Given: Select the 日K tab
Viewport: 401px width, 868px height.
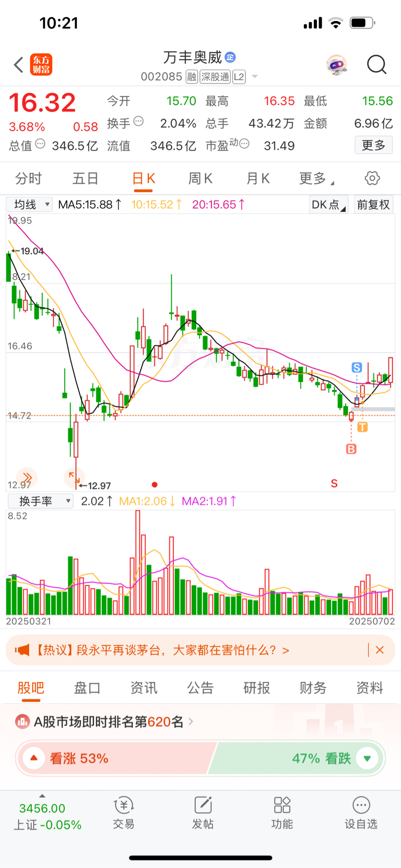Looking at the screenshot, I should [x=144, y=179].
